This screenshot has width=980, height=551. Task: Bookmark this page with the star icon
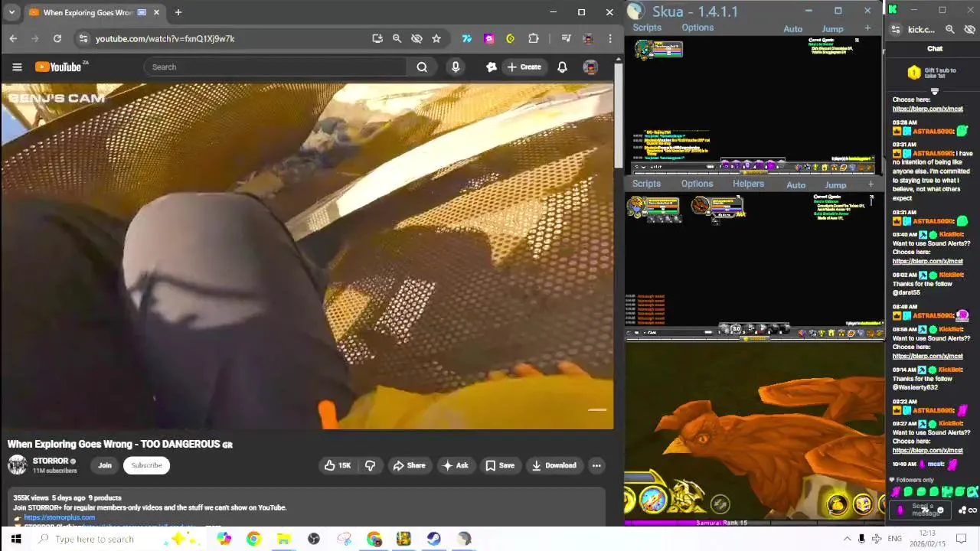pos(436,38)
